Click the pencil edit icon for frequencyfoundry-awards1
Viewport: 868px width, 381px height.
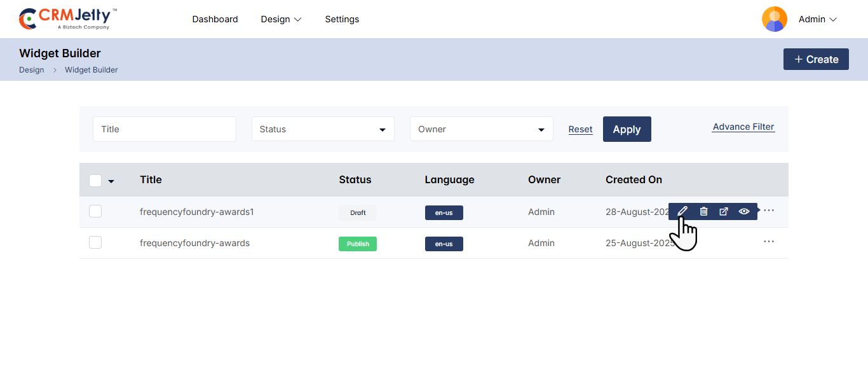[682, 211]
